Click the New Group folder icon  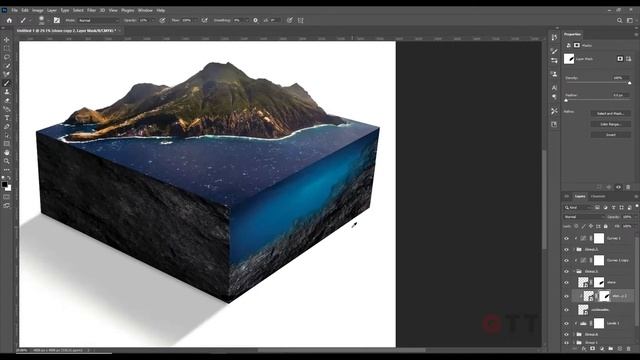[x=611, y=349]
